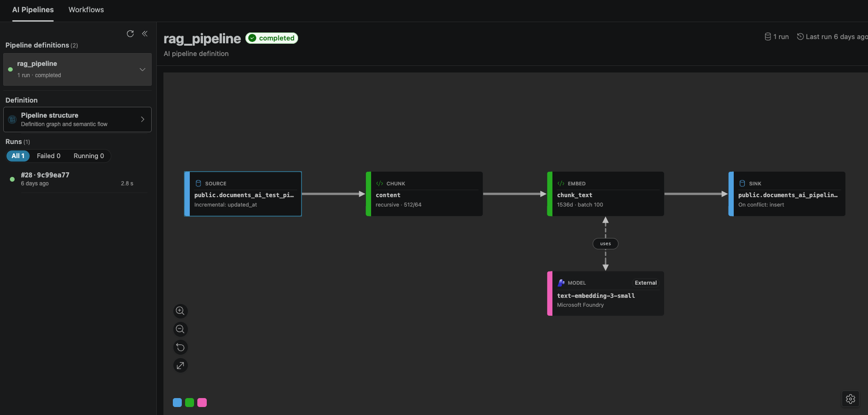
Task: Open Pipeline structure definition
Action: (77, 120)
